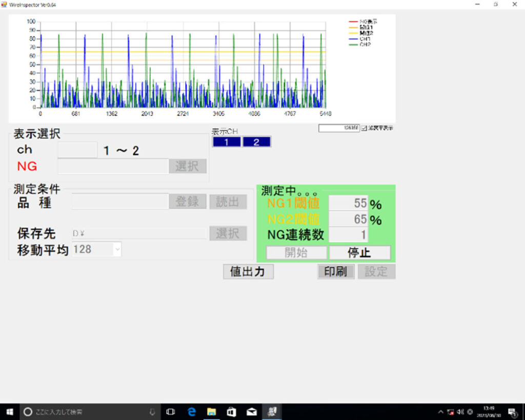Open File Explorer from the taskbar
The width and height of the screenshot is (525, 420).
(211, 412)
